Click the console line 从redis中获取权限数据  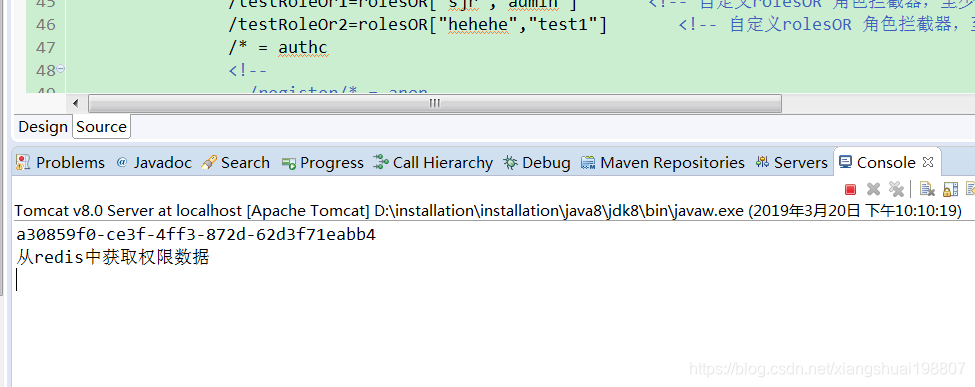(x=113, y=258)
